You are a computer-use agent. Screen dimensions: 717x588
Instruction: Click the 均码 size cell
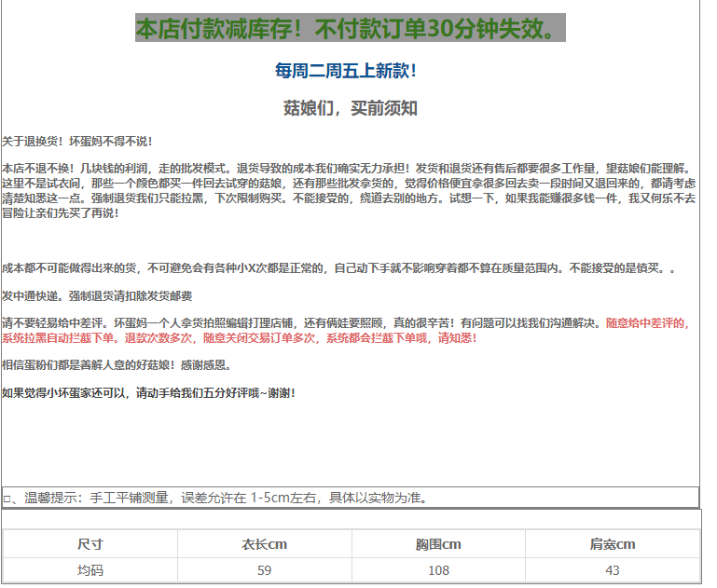click(90, 569)
